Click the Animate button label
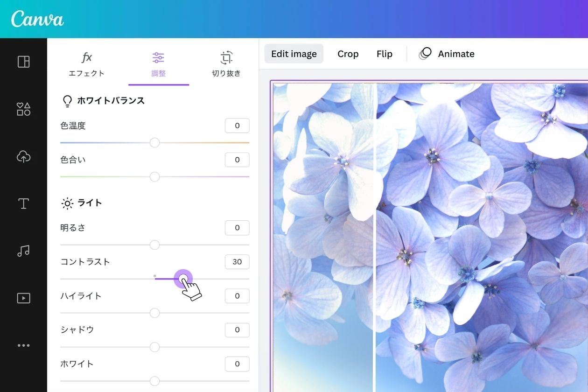The width and height of the screenshot is (588, 392). (456, 54)
